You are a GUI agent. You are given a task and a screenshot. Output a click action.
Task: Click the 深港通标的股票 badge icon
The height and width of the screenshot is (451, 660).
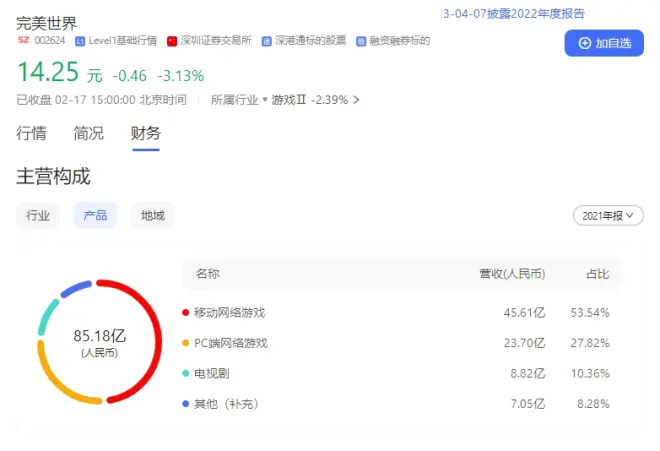pyautogui.click(x=266, y=41)
